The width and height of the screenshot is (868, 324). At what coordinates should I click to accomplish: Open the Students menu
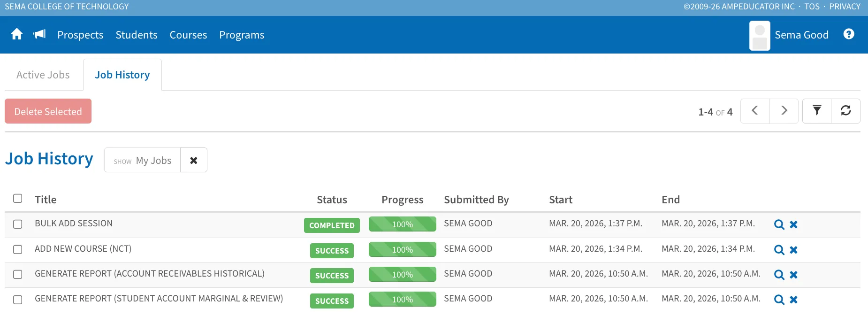coord(137,35)
